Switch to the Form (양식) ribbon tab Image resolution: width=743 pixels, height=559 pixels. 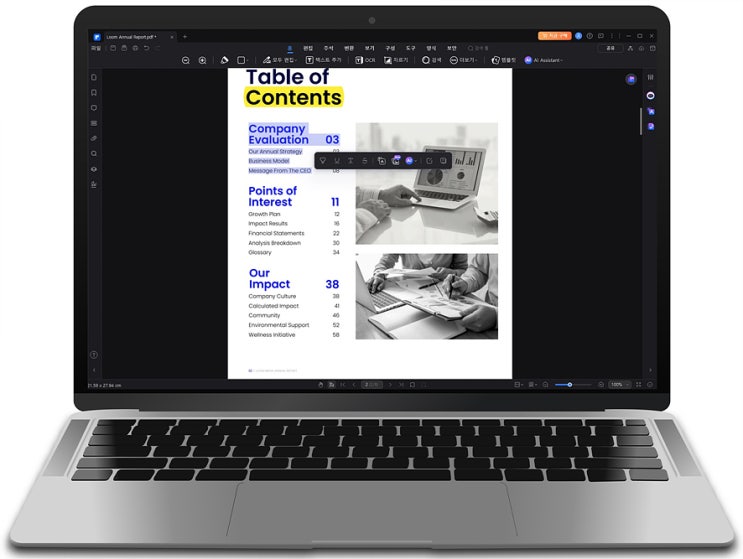(x=431, y=48)
